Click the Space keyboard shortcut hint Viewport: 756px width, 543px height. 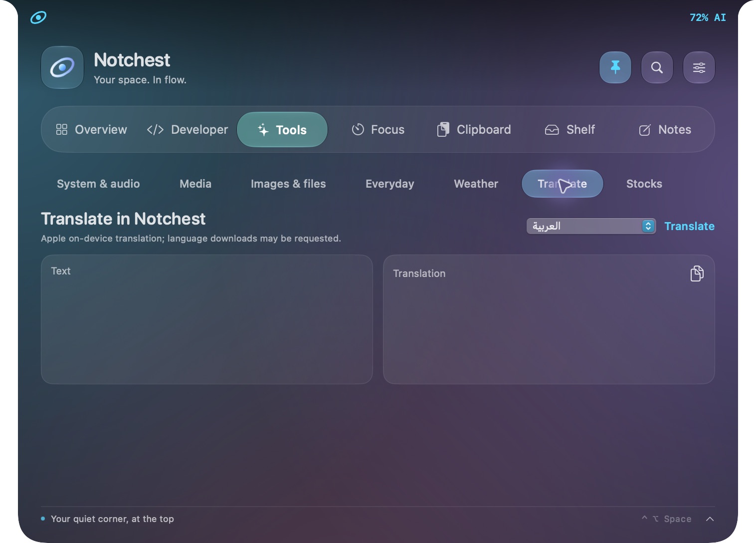(666, 519)
